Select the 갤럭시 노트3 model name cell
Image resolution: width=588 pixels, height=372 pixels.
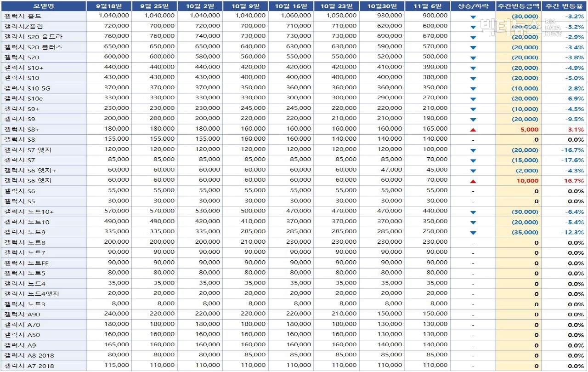[43, 304]
